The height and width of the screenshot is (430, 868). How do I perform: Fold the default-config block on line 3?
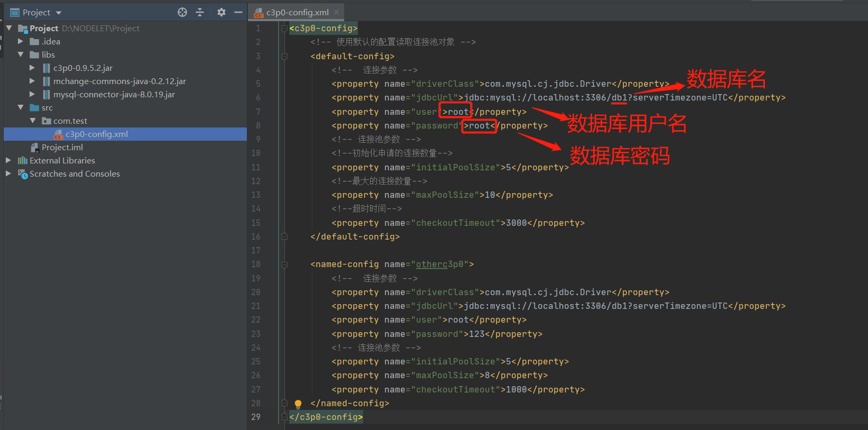tap(284, 56)
